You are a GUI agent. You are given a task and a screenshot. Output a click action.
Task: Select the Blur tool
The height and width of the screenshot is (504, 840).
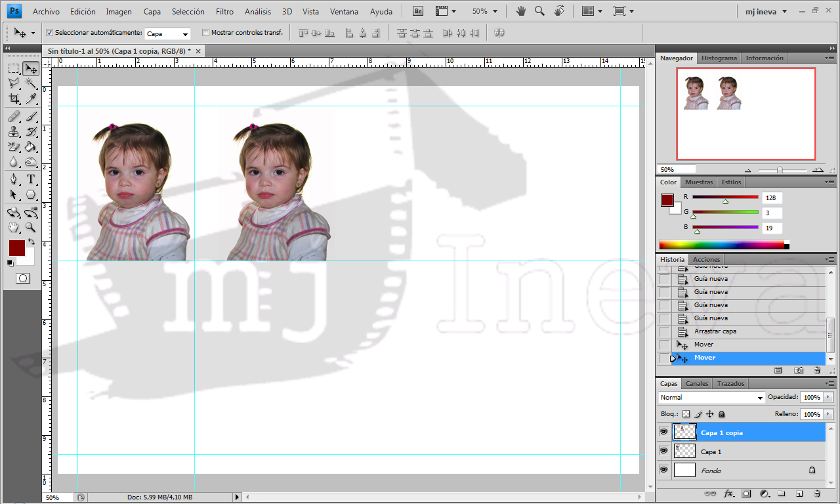[14, 162]
